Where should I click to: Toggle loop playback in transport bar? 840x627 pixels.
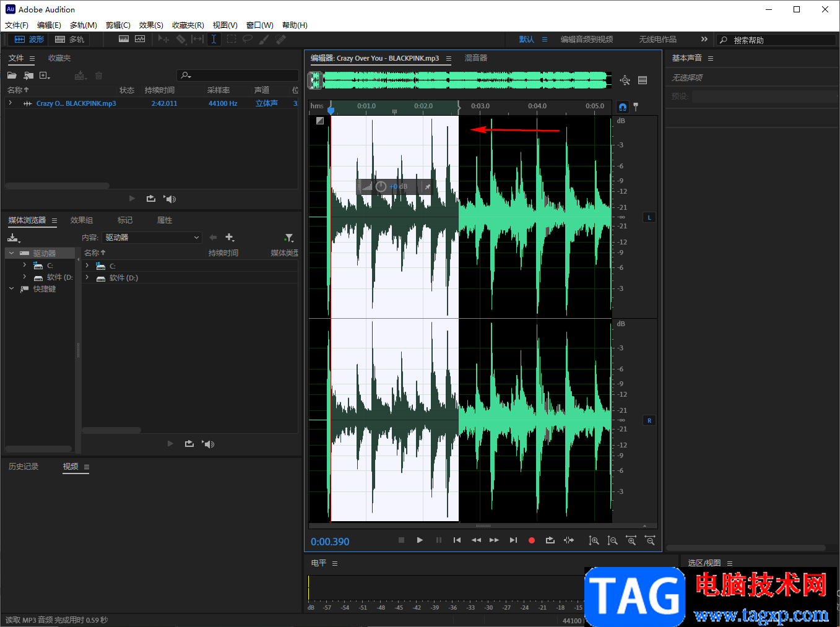[x=550, y=540]
